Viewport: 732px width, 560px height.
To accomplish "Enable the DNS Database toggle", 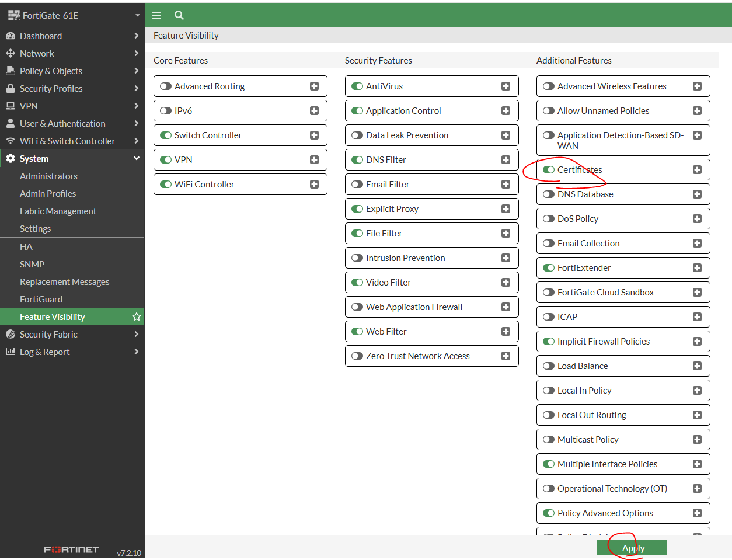I will (x=549, y=194).
